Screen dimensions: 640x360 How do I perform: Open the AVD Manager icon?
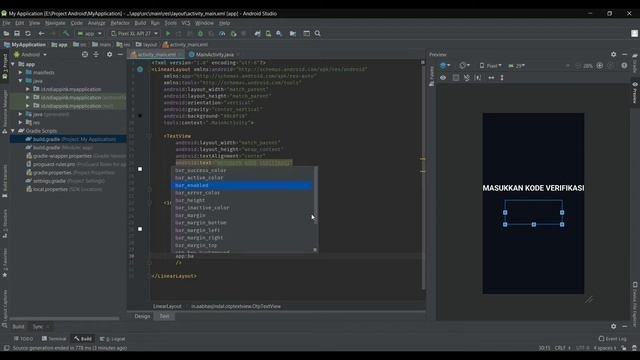click(x=268, y=33)
